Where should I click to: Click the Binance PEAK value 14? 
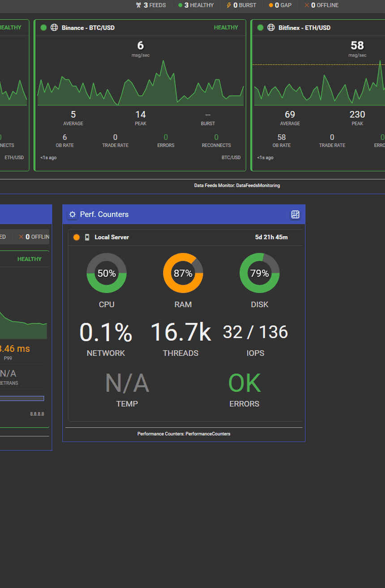[141, 115]
